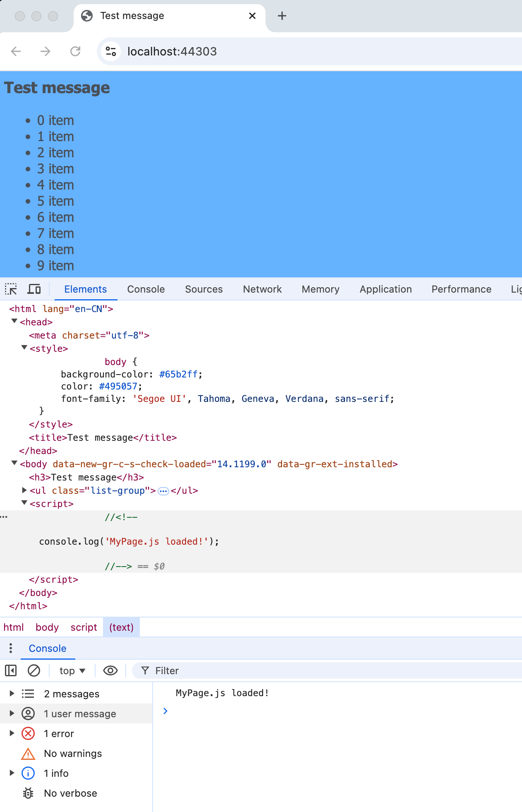Open a new browser tab
Image resolution: width=522 pixels, height=812 pixels.
282,16
